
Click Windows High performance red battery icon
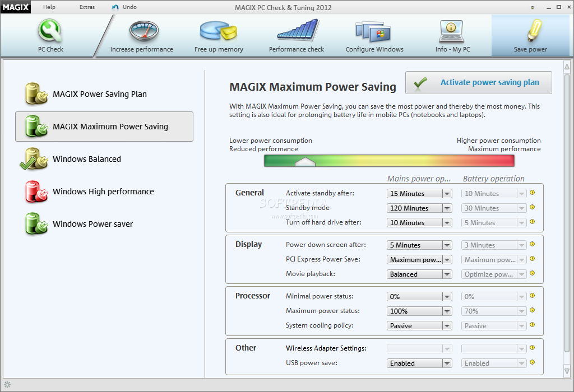(x=36, y=192)
